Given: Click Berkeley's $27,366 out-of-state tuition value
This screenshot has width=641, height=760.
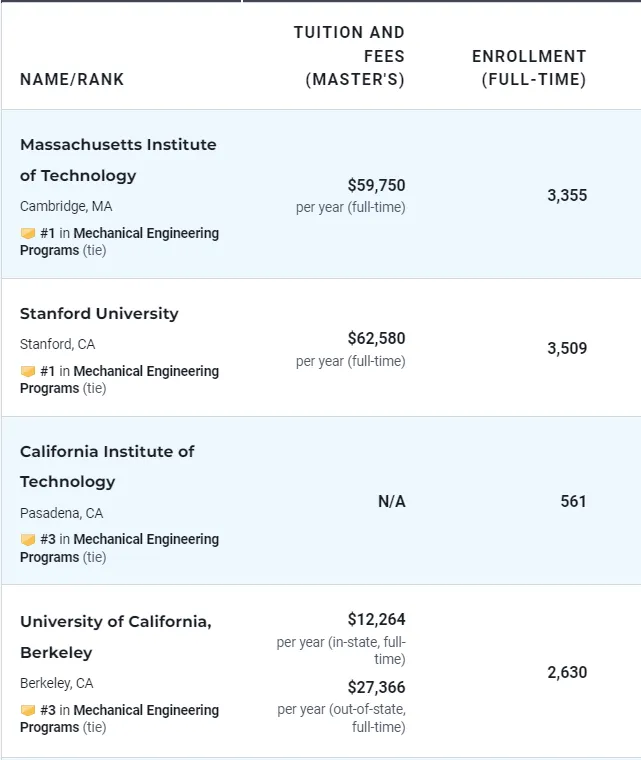Looking at the screenshot, I should (376, 687).
